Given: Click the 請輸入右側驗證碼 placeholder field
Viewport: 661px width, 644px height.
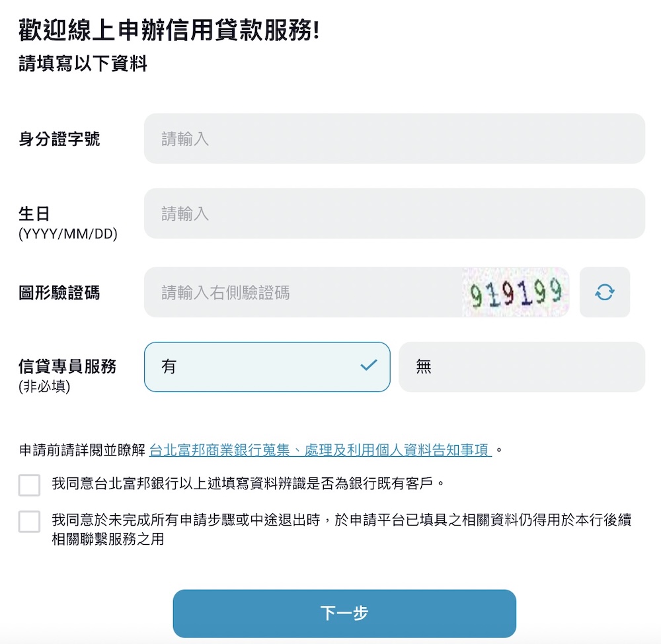Looking at the screenshot, I should (297, 292).
